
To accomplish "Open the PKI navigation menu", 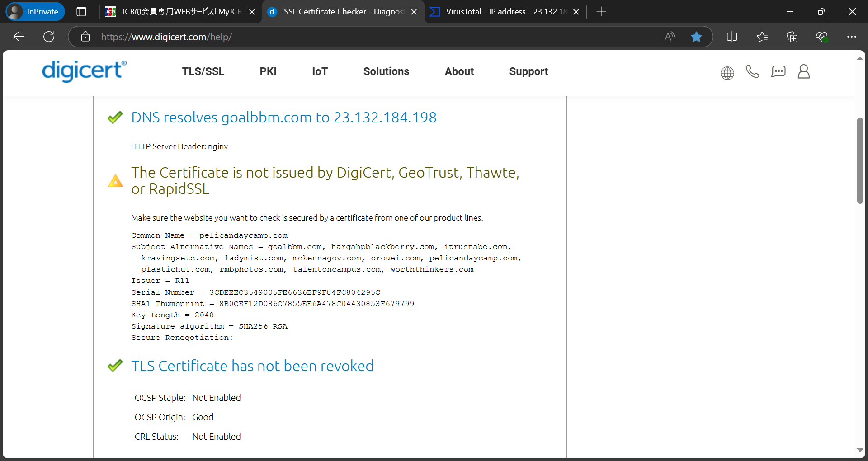I will pos(268,71).
